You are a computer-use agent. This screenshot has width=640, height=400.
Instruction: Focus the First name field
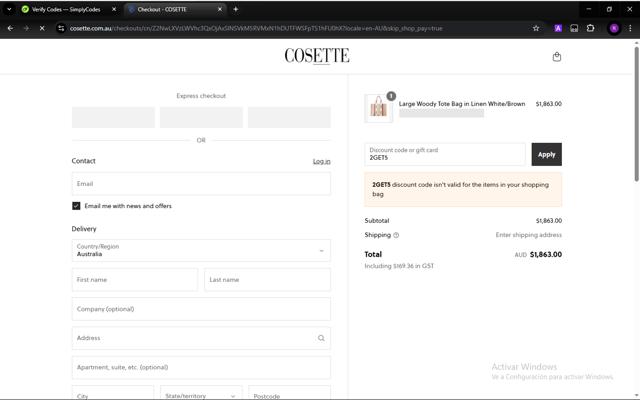tap(135, 280)
